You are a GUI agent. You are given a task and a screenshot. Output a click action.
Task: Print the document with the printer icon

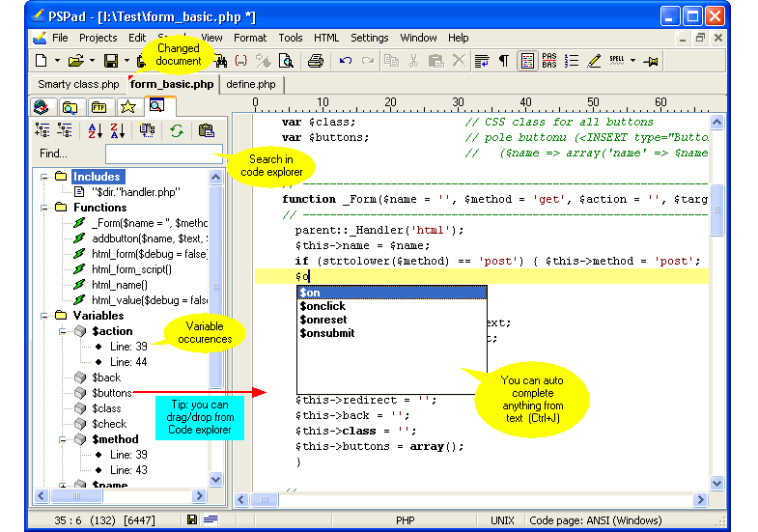point(315,61)
